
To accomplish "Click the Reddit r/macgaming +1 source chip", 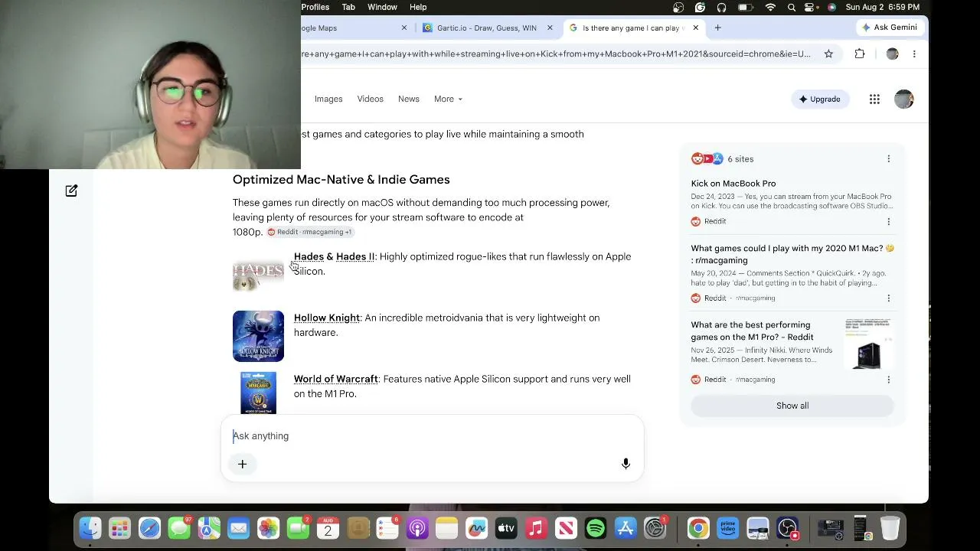I will [309, 232].
